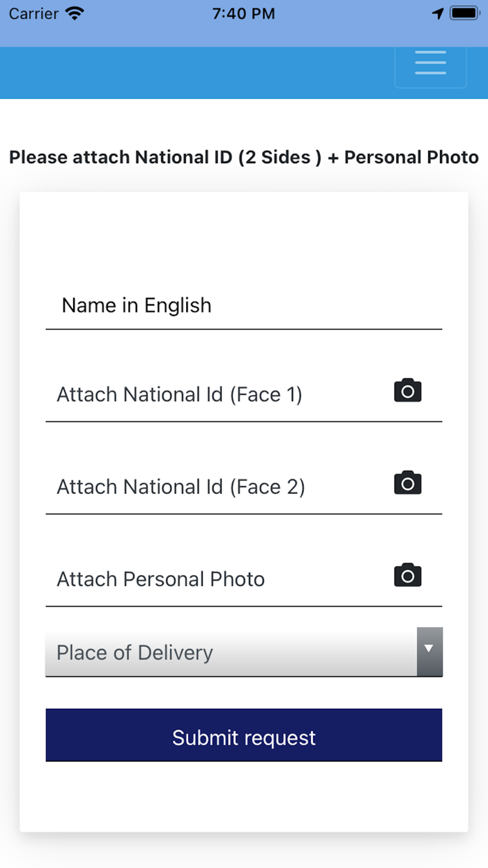Tap camera icon for Personal Photo

(x=408, y=576)
